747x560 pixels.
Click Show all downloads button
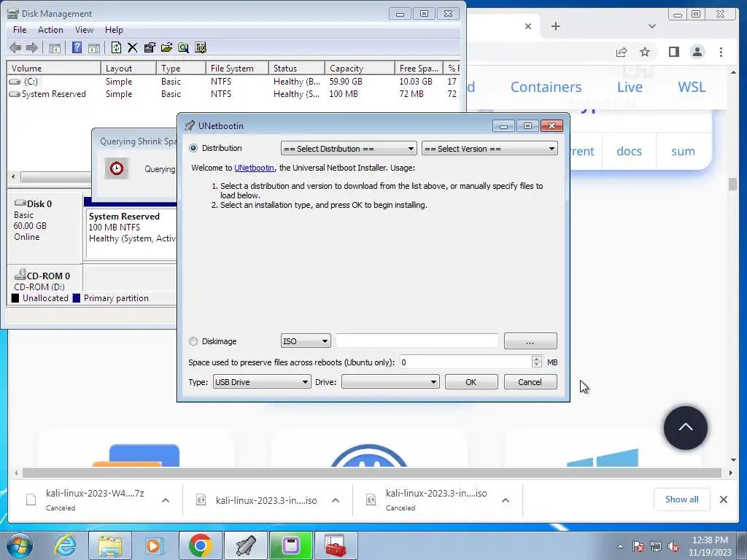[682, 499]
